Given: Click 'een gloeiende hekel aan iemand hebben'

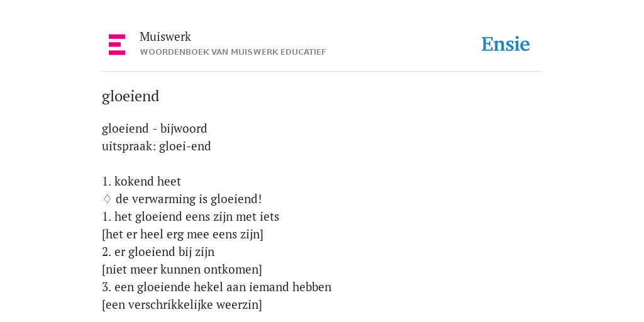Looking at the screenshot, I should tap(223, 287).
